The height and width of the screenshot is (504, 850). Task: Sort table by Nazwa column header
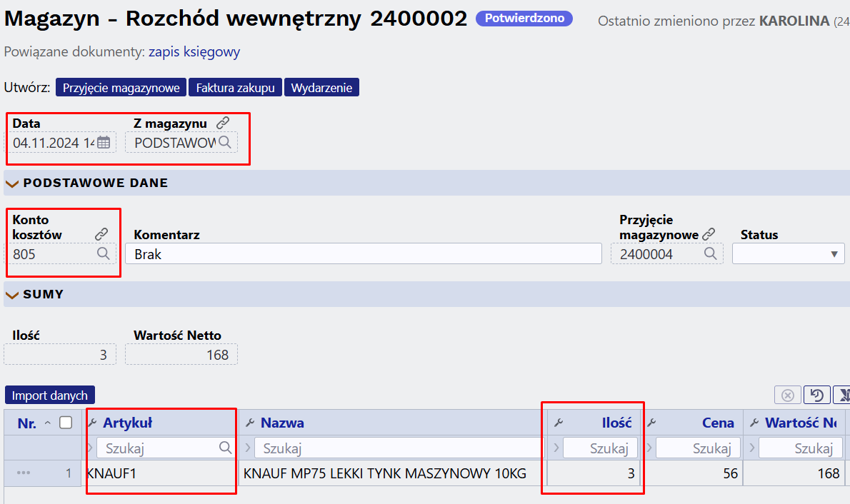(282, 423)
